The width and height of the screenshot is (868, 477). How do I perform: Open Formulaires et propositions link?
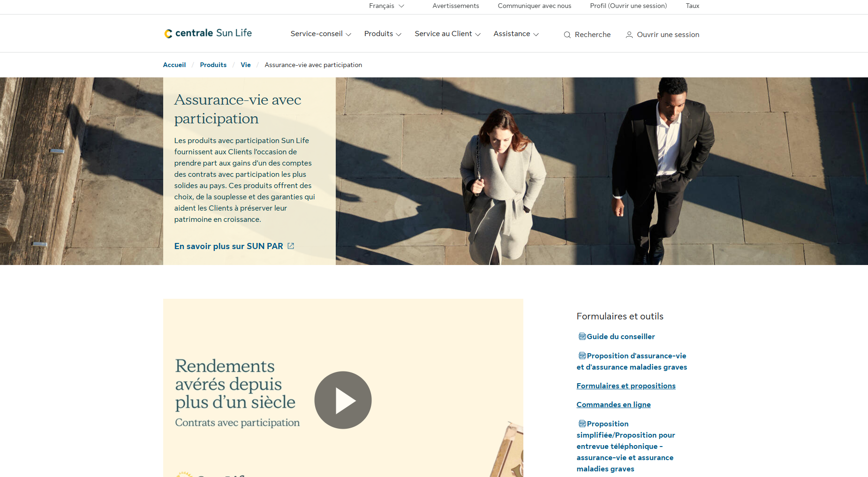626,386
